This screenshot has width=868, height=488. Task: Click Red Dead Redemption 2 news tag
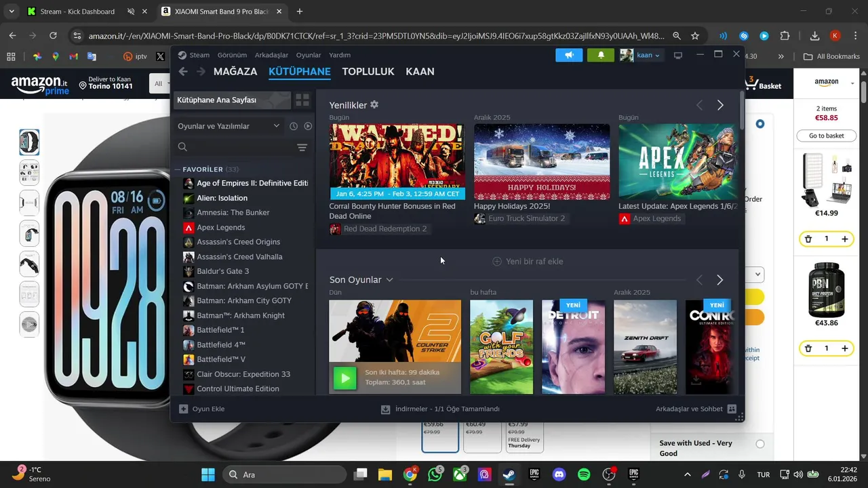[x=380, y=229]
